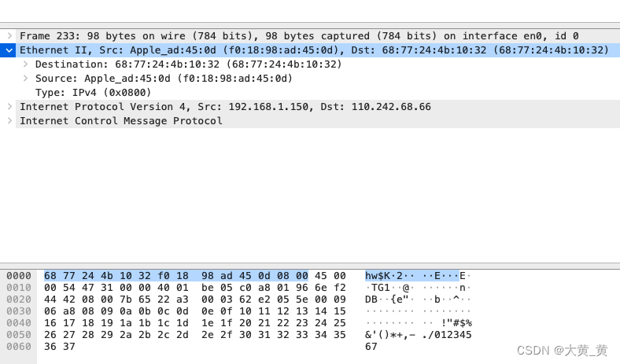
Task: Expand the Frame 233 tree row
Action: 9,36
